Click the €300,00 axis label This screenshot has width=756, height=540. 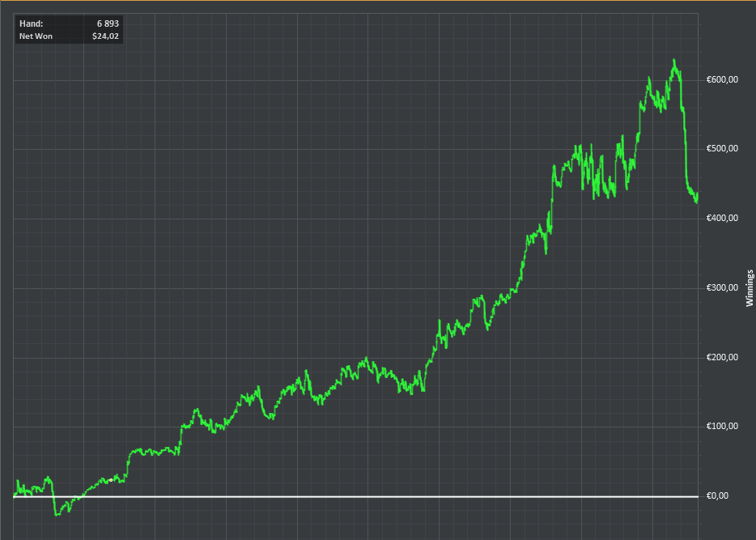(722, 288)
